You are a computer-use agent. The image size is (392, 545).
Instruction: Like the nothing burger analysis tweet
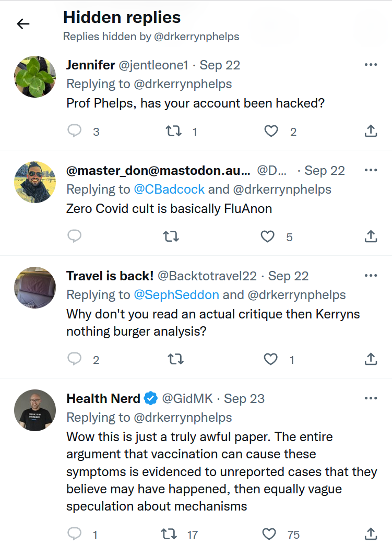coord(270,359)
